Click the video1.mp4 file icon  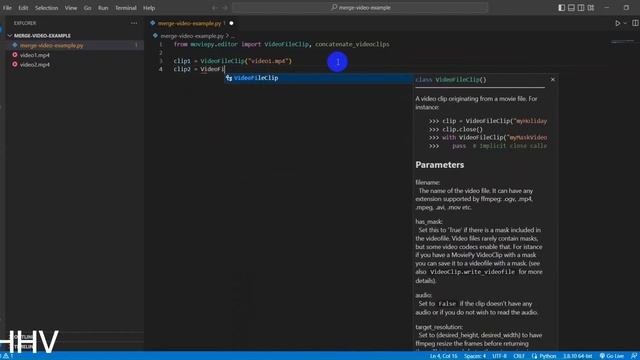(15, 55)
